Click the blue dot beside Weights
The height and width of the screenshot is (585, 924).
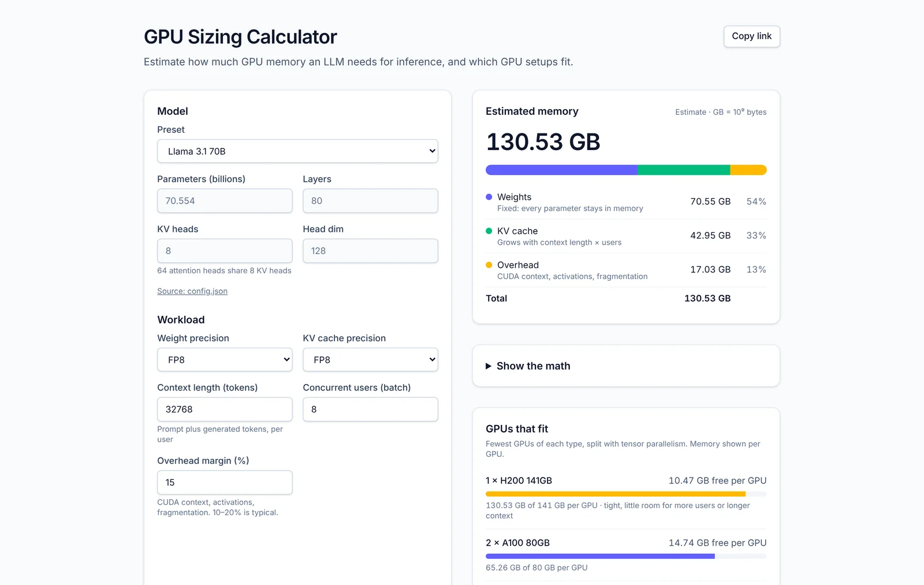pos(489,197)
